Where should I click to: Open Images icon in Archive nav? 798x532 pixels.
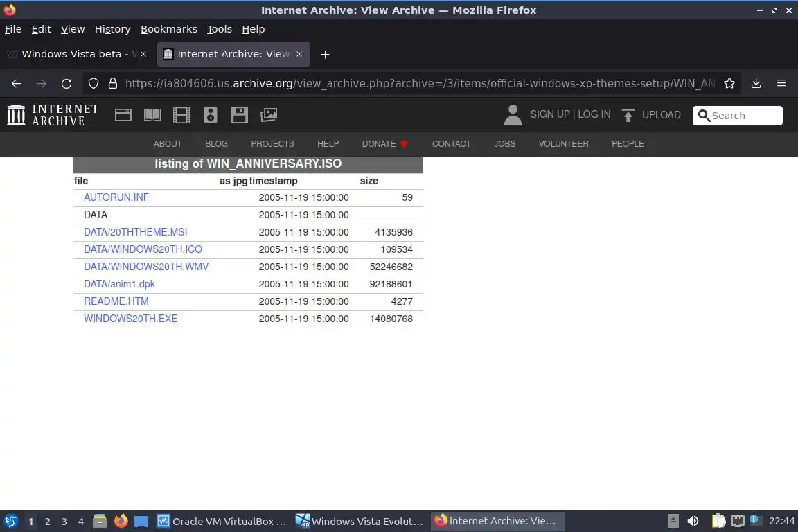point(269,115)
